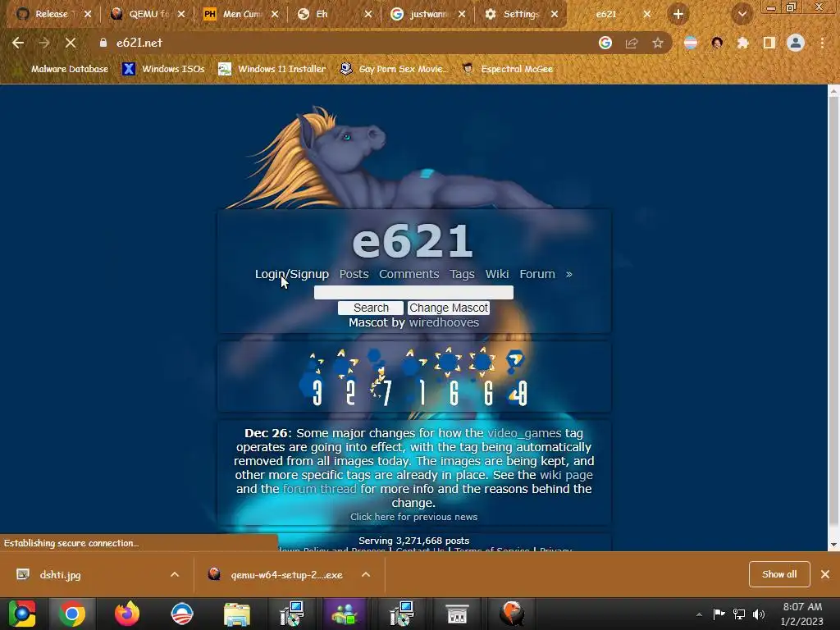Bookmark this page with star
The image size is (840, 630).
click(658, 43)
